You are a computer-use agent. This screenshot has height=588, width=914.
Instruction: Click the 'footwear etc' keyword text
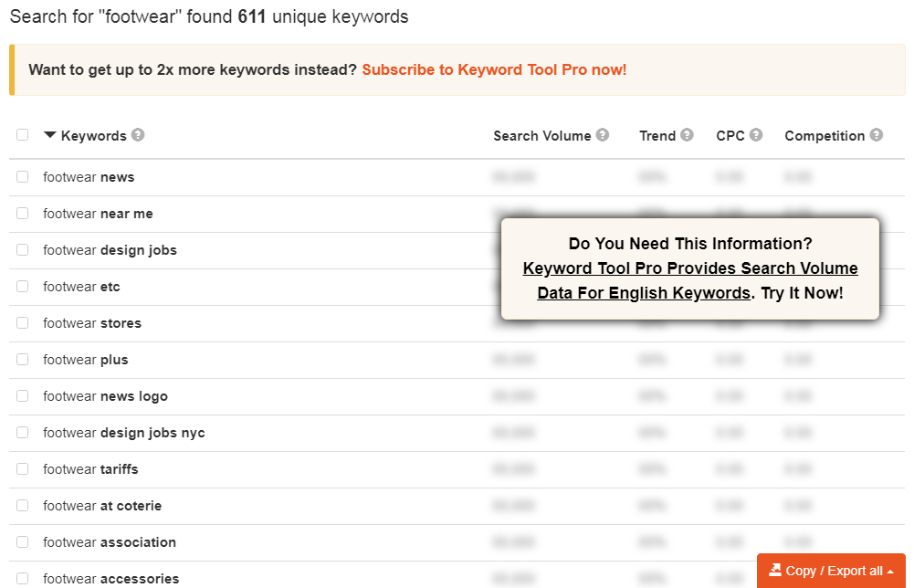[x=81, y=287]
